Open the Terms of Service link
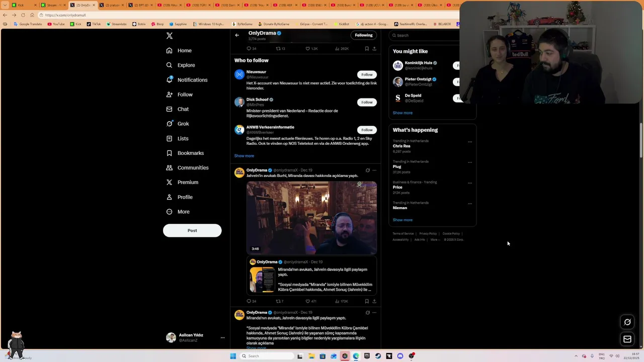 (x=403, y=234)
